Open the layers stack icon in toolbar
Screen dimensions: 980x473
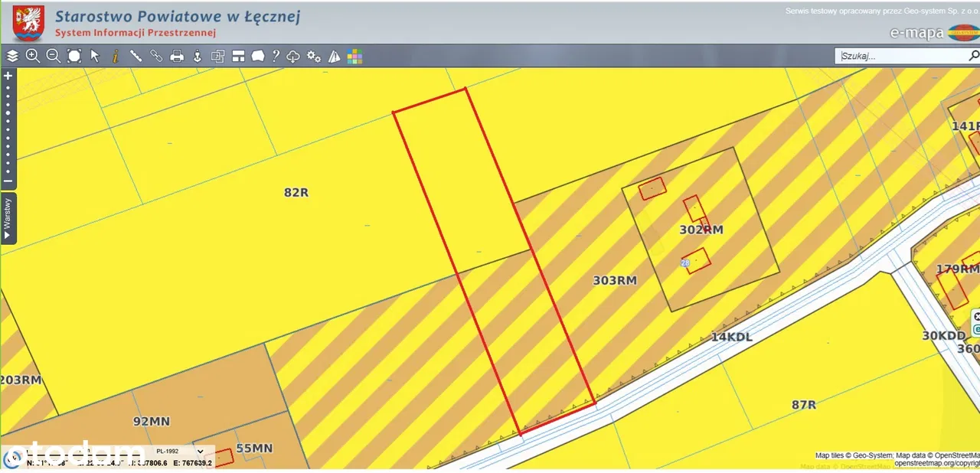pyautogui.click(x=12, y=56)
